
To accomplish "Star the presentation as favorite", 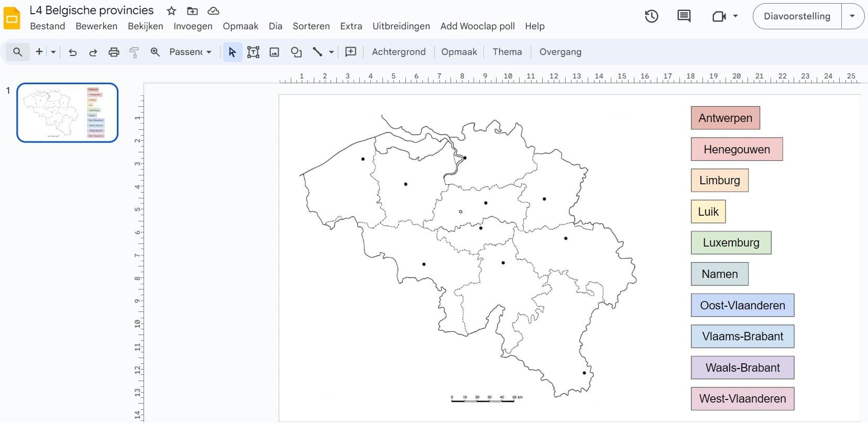I will click(x=171, y=11).
